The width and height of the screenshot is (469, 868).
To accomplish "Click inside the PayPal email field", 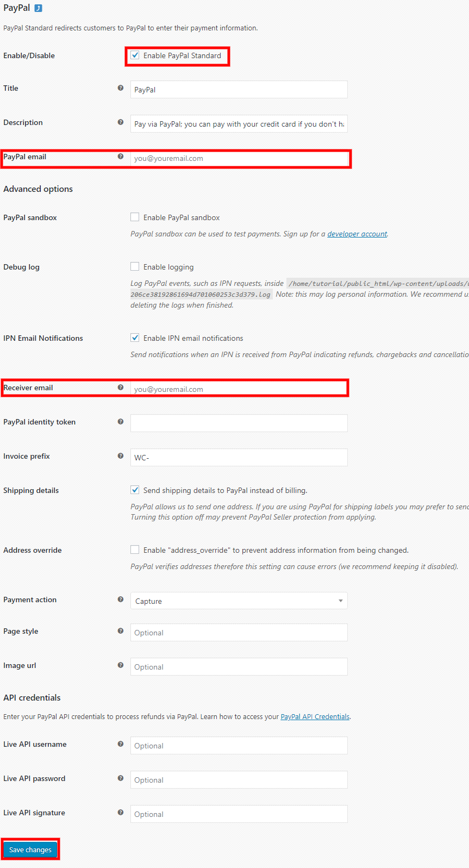I will pos(239,158).
